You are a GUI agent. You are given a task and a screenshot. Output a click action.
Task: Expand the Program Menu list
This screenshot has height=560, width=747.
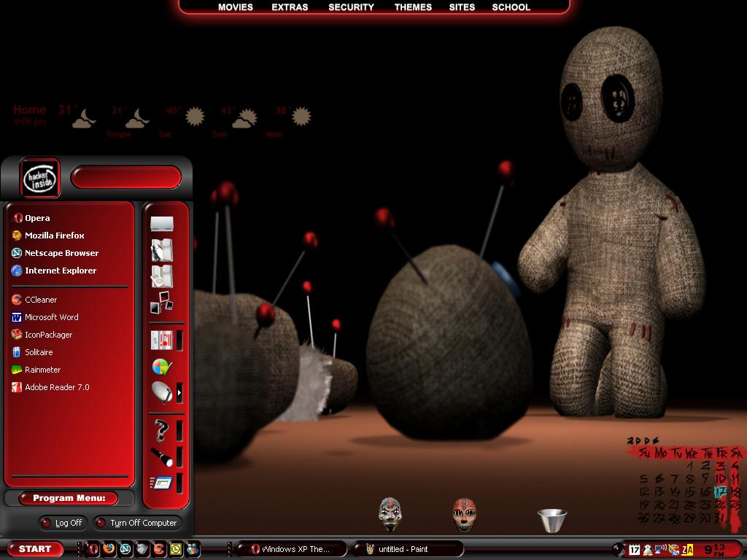[69, 498]
